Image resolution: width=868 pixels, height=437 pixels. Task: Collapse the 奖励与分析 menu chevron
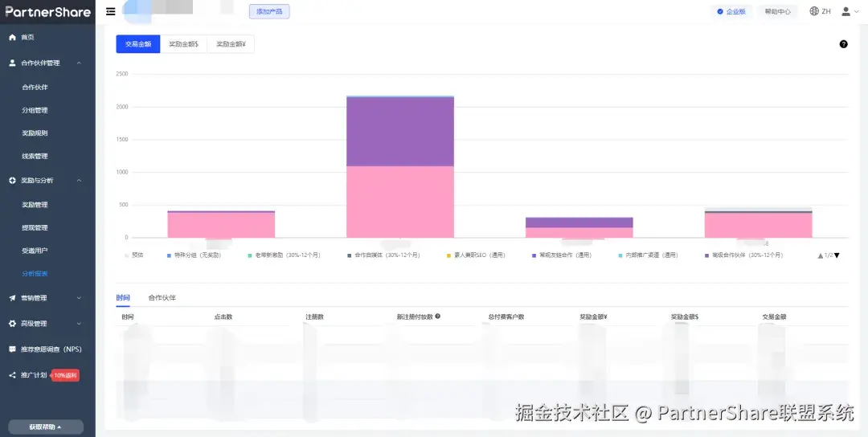pos(79,180)
